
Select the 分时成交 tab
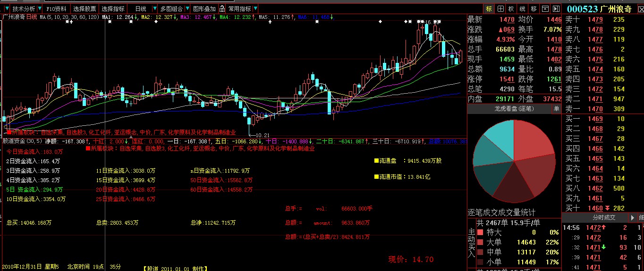pos(604,217)
